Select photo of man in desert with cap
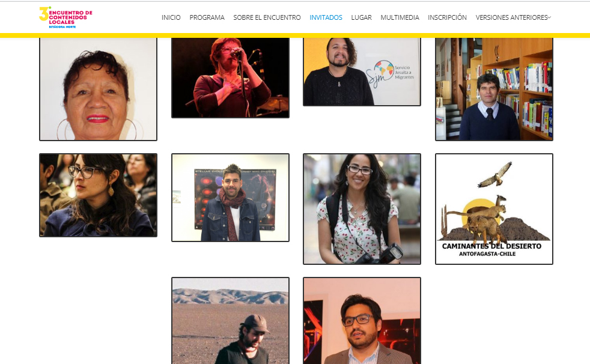 [x=230, y=320]
